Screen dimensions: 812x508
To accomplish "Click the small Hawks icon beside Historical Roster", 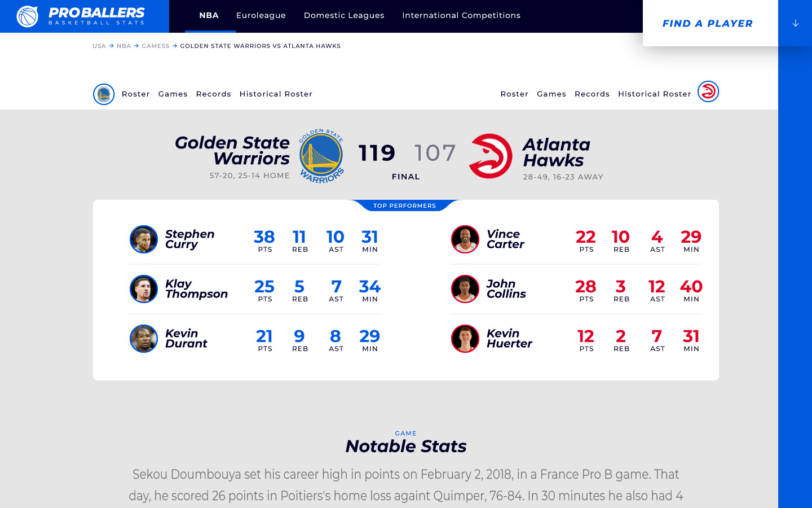I will pos(708,91).
